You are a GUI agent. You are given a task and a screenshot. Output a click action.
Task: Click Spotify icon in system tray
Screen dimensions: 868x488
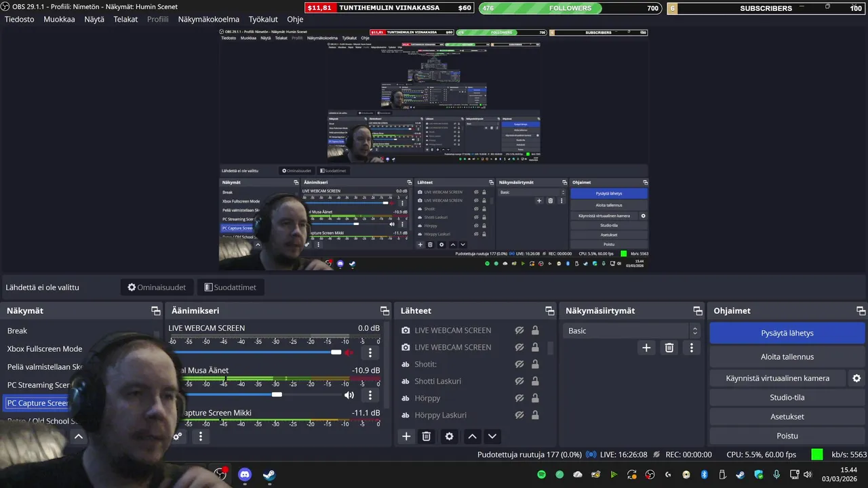point(542,474)
